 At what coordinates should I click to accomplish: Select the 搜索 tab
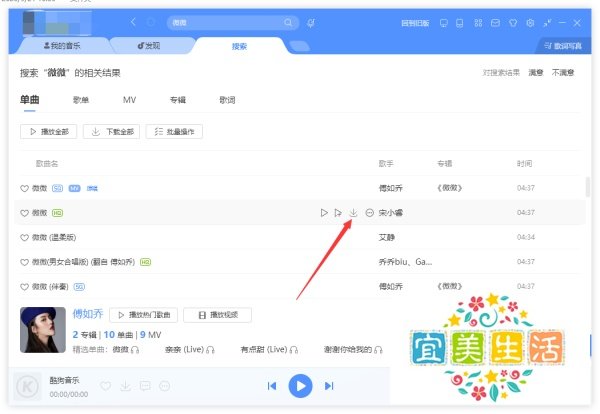coord(239,46)
